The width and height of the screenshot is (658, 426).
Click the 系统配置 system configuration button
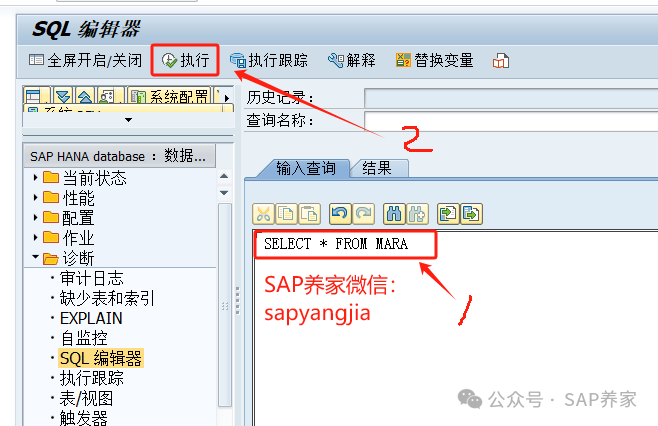pyautogui.click(x=169, y=96)
